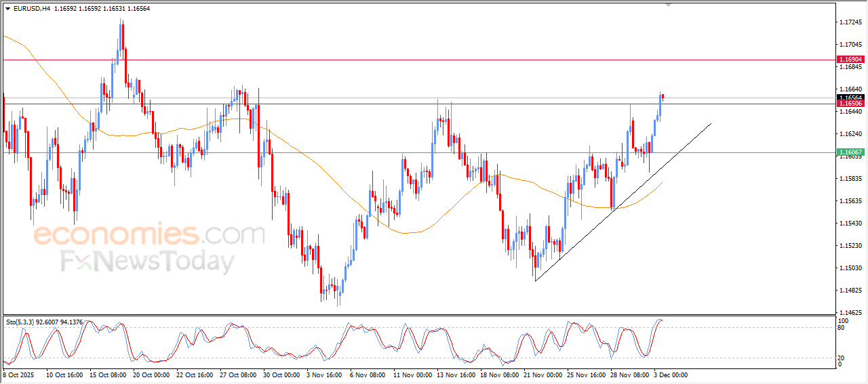Select the red 1.16904 price label
Viewport: 868px width, 384px height.
coord(850,60)
